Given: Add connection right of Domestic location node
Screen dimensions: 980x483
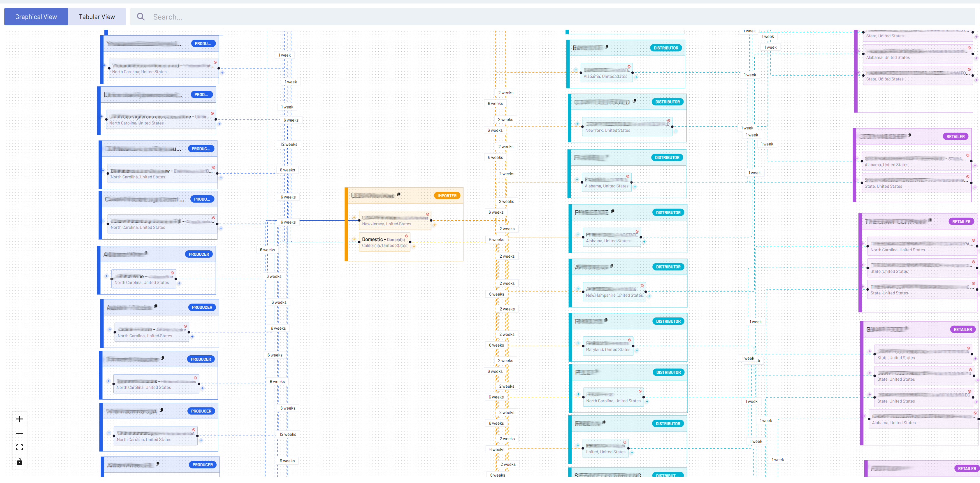Looking at the screenshot, I should (x=414, y=246).
